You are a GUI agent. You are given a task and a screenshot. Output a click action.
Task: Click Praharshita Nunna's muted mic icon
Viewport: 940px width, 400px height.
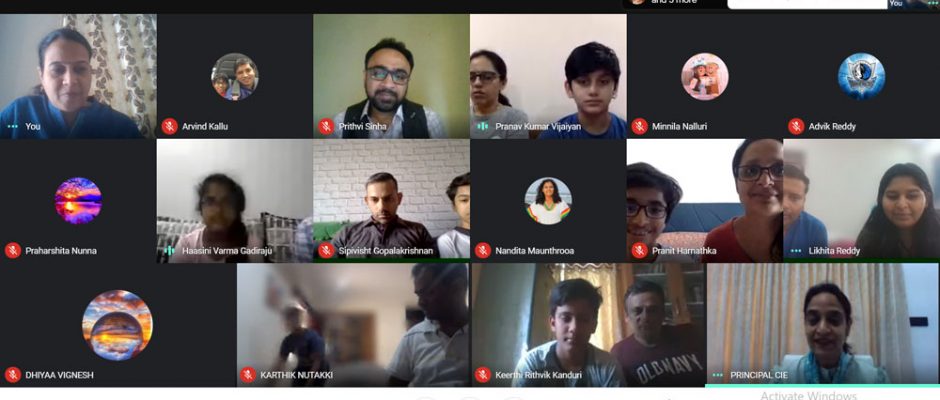point(13,251)
